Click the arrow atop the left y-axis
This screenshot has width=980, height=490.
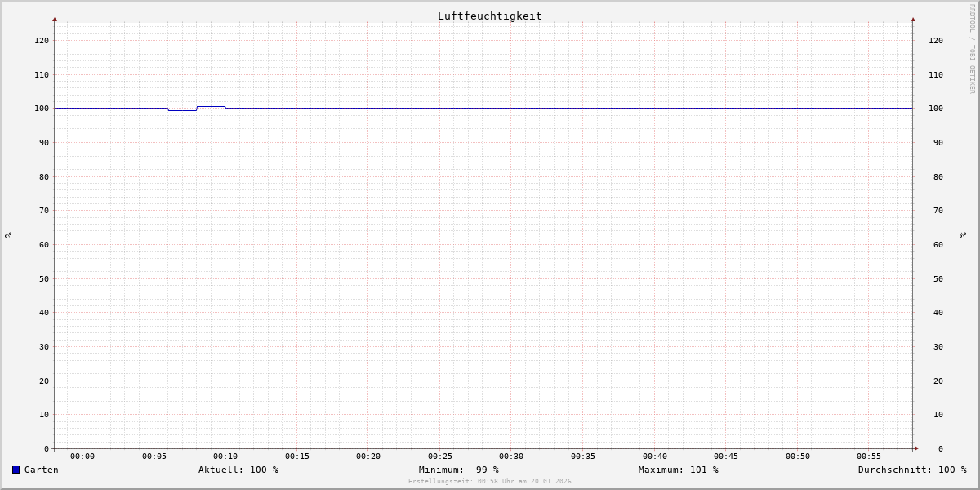click(55, 19)
